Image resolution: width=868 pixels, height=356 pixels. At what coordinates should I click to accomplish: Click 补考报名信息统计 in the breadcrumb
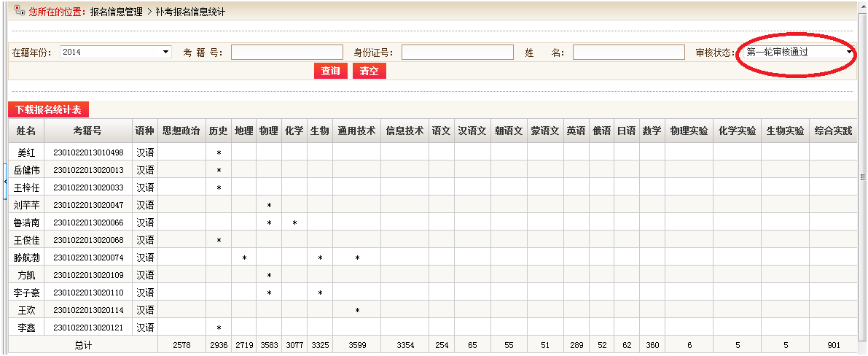(x=190, y=12)
